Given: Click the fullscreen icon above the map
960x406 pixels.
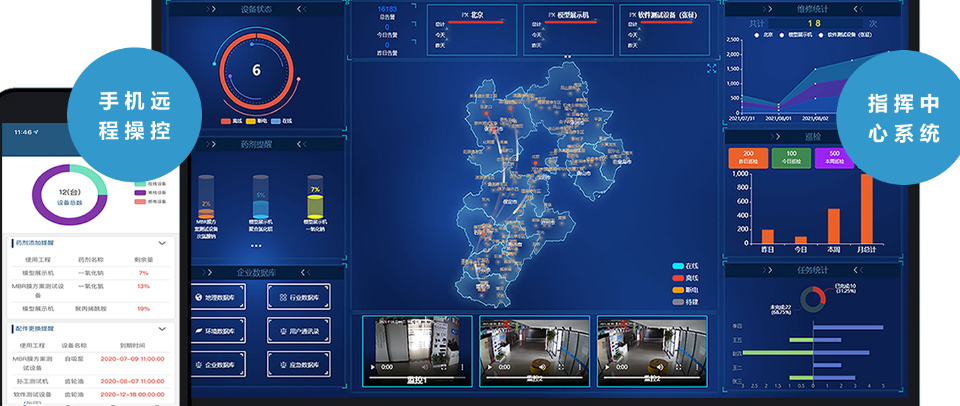Looking at the screenshot, I should (x=711, y=69).
